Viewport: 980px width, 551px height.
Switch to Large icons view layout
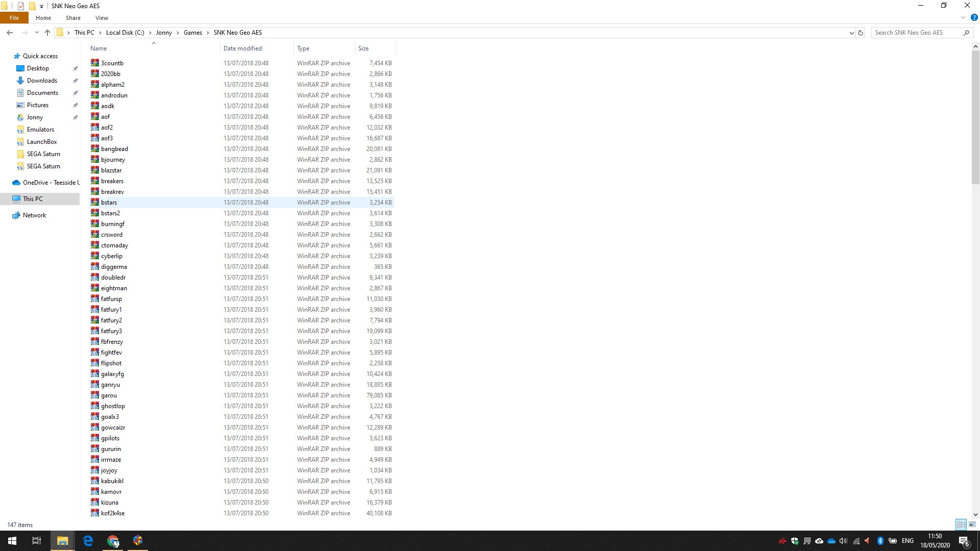[972, 524]
